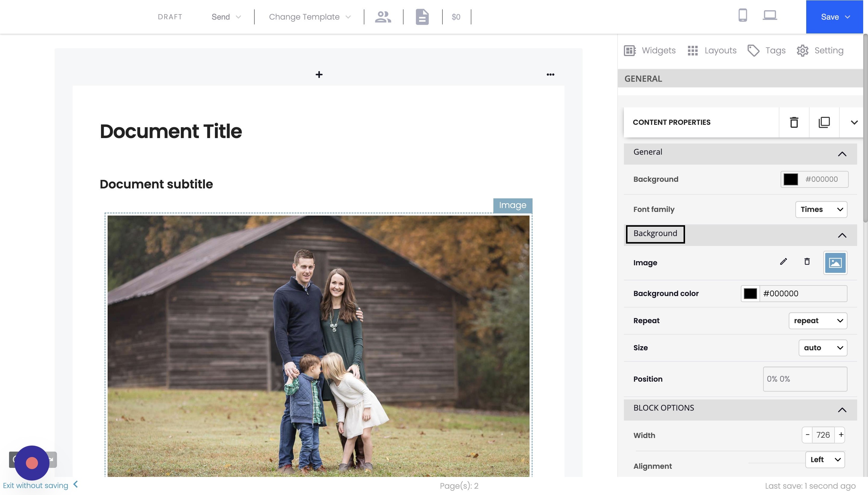Open the Setting panel
The width and height of the screenshot is (868, 495).
coord(820,50)
